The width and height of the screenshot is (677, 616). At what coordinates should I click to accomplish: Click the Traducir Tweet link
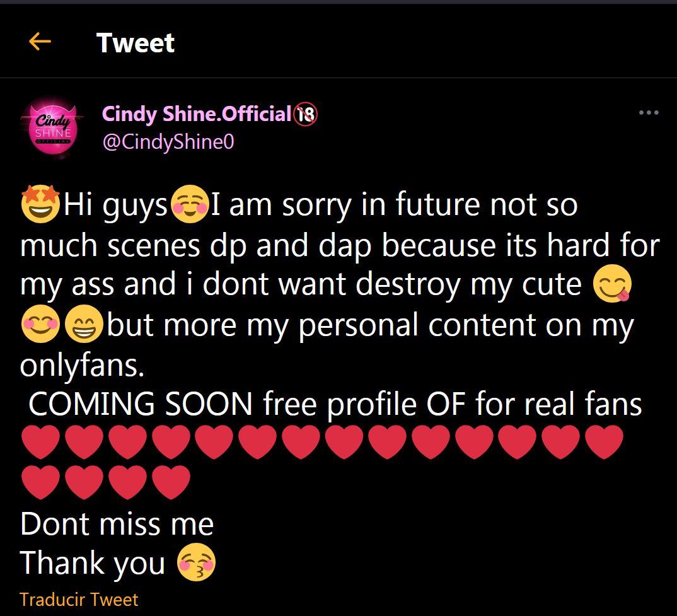coord(79,599)
